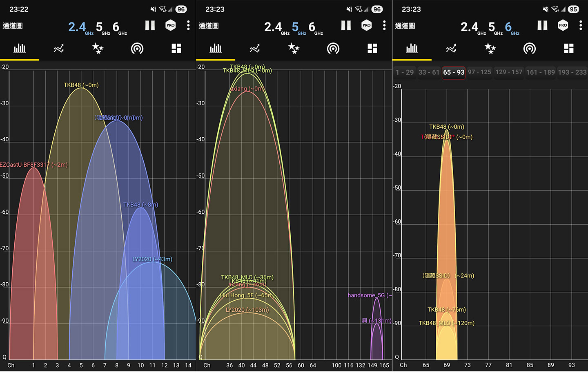Viewport: 588px width, 373px height.
Task: Open channel rating stars on 6 GHz screen
Action: 490,49
